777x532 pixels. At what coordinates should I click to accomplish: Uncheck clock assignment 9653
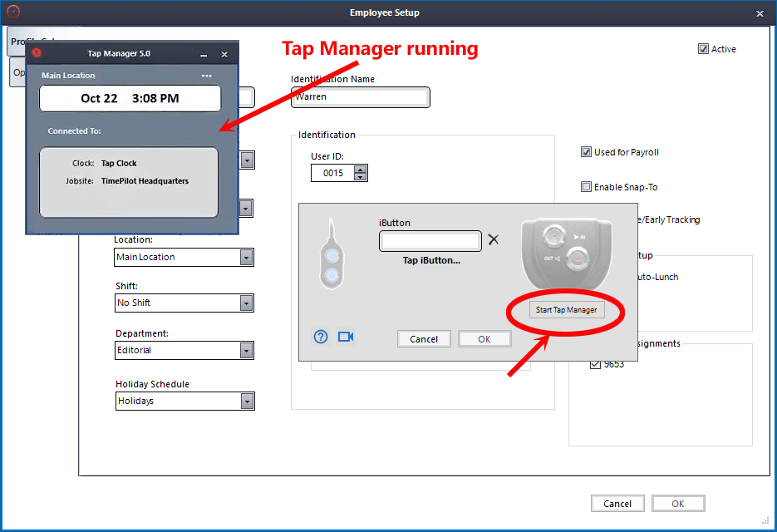click(596, 364)
